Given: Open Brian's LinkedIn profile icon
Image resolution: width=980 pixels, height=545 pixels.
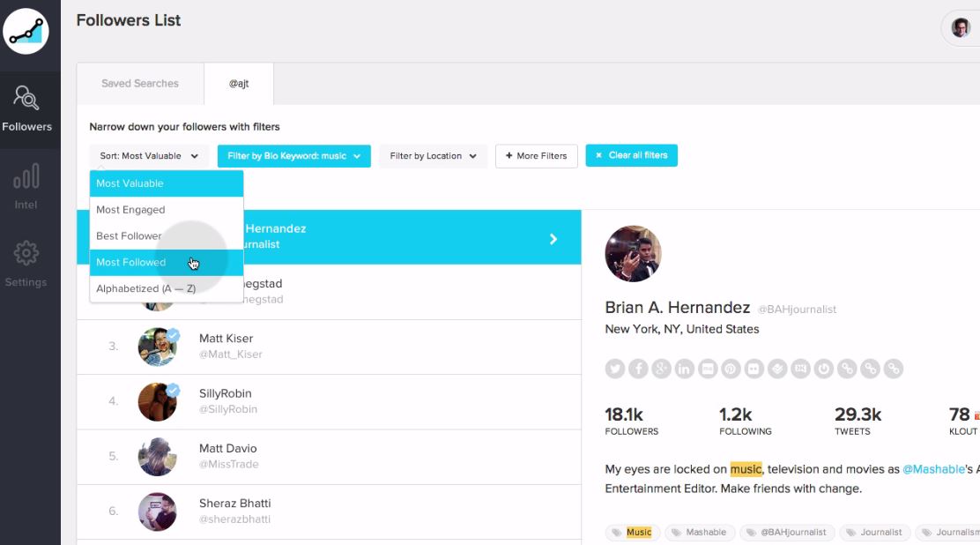Looking at the screenshot, I should pyautogui.click(x=685, y=369).
